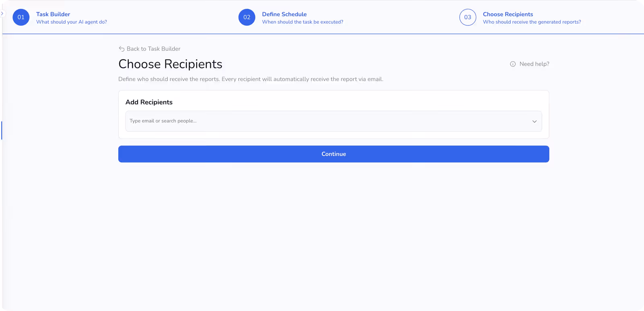Click the step 03 outlined circle icon

coord(468,17)
